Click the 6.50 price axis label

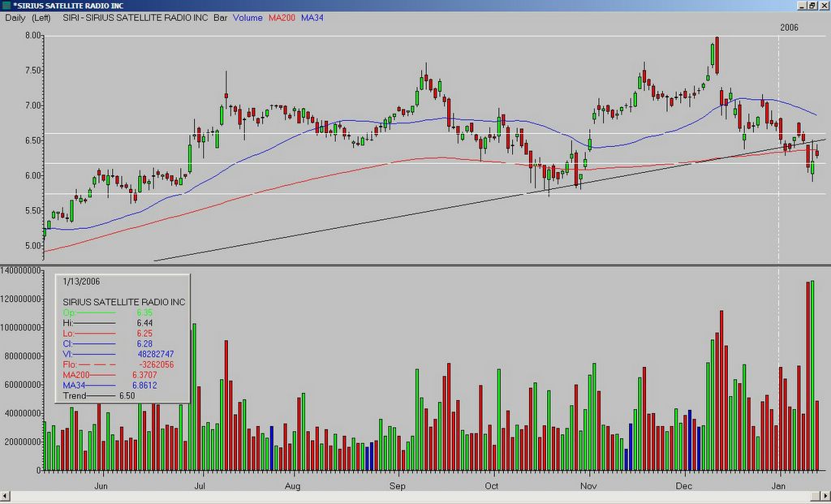tap(33, 140)
